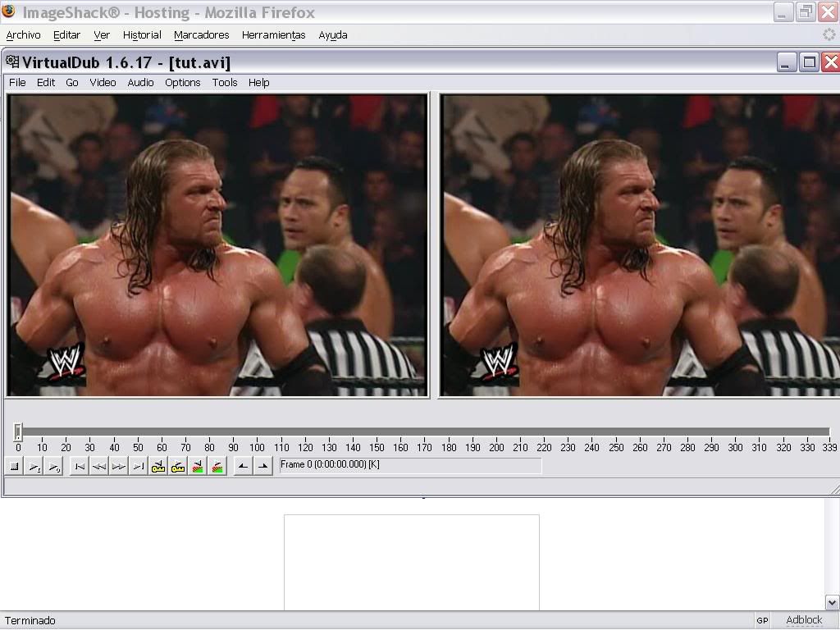Click the Stop playback button
840x630 pixels.
15,467
